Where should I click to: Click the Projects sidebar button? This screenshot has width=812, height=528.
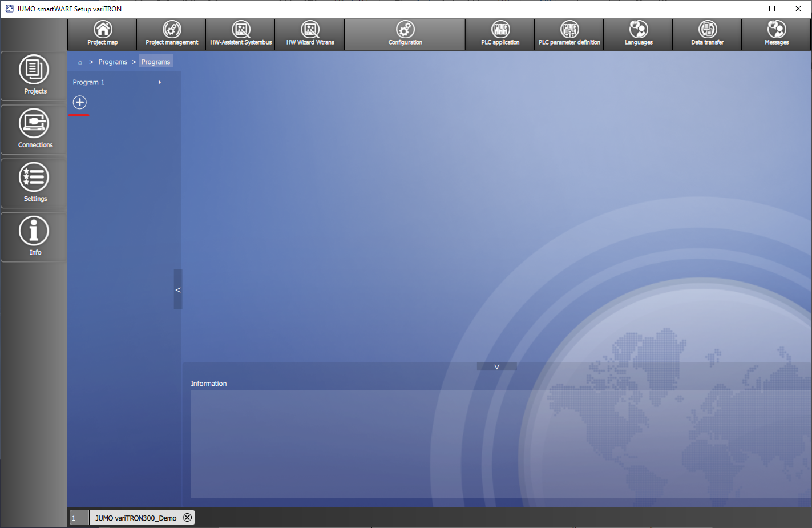[34, 75]
